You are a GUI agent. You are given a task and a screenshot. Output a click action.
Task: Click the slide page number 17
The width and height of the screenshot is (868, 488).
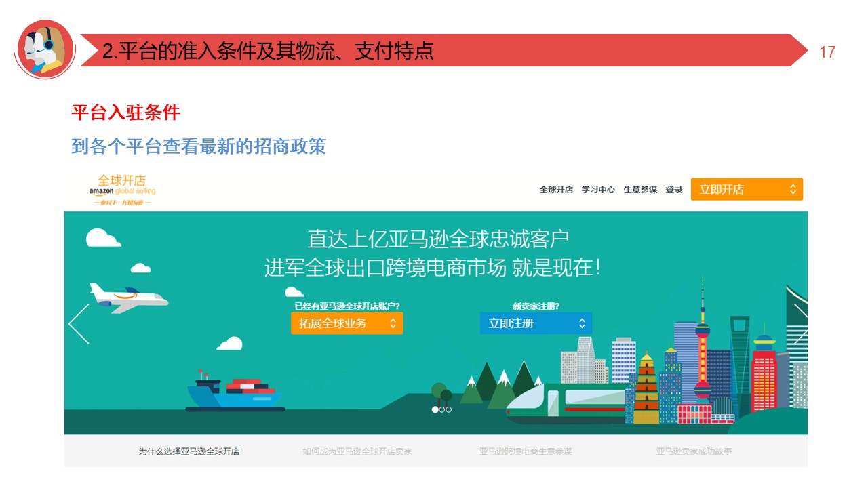[827, 52]
